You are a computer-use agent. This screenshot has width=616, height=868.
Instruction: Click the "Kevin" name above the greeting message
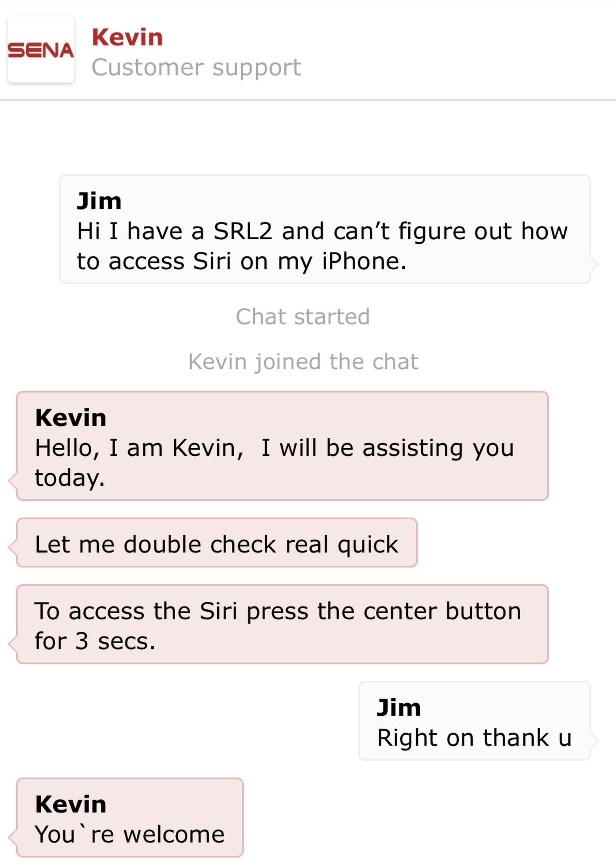click(71, 417)
